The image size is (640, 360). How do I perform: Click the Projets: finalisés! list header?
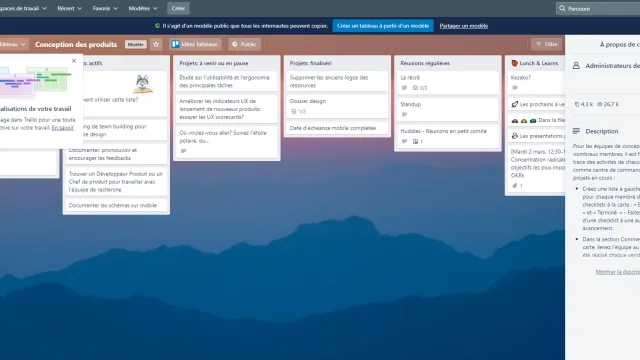pos(311,63)
